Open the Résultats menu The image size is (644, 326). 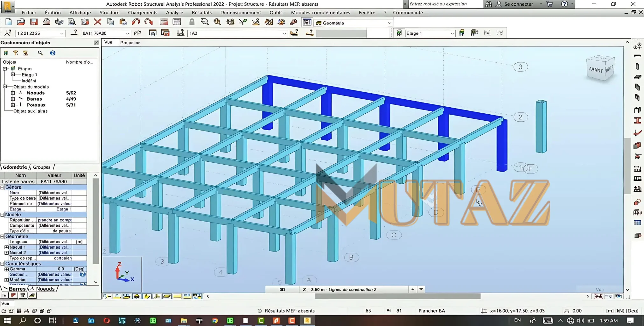(x=201, y=12)
